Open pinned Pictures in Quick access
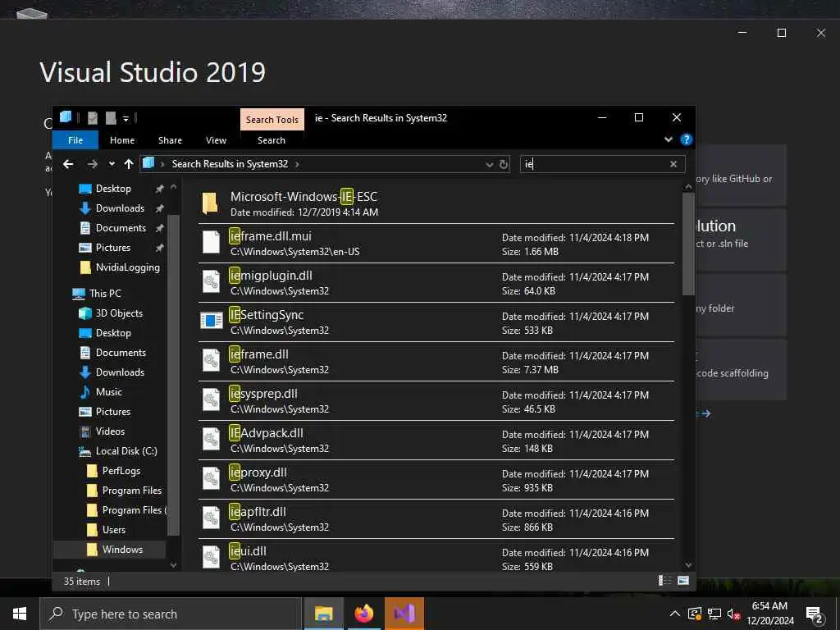 pyautogui.click(x=112, y=248)
